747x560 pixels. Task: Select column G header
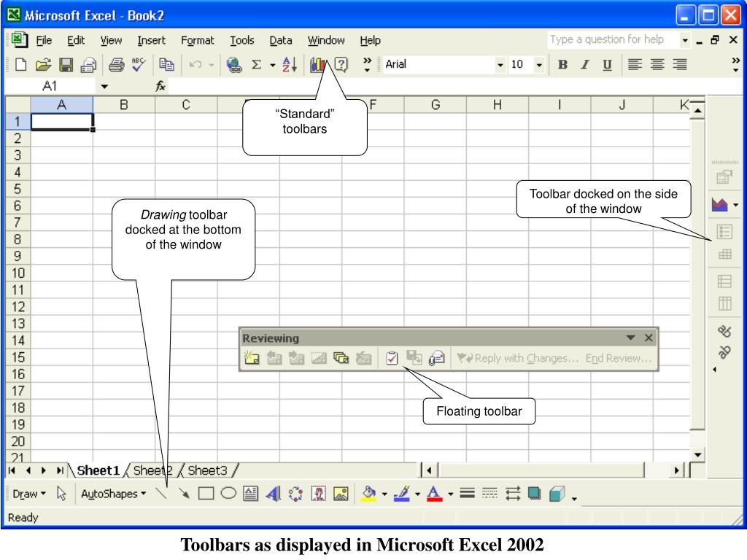point(435,105)
